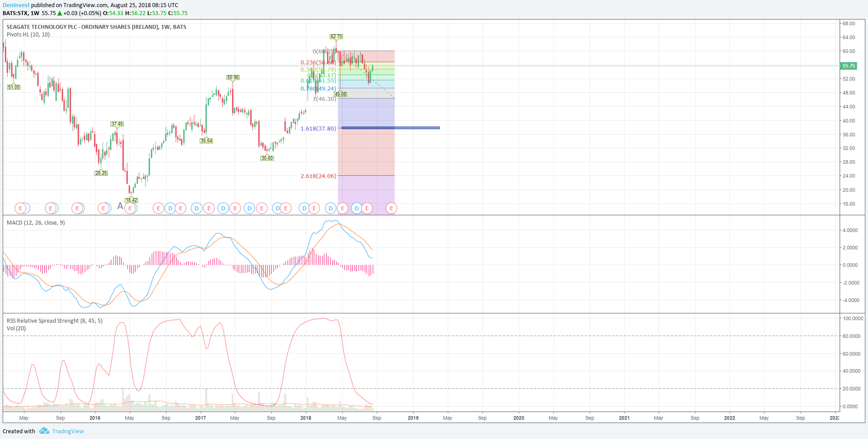Click the RSS Relative Spread Strenght indicator title
Viewport: 868px width, 439px height.
tap(55, 320)
